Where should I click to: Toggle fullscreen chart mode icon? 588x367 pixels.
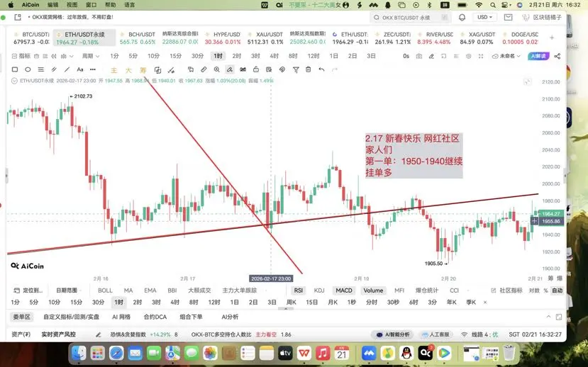pyautogui.click(x=481, y=56)
